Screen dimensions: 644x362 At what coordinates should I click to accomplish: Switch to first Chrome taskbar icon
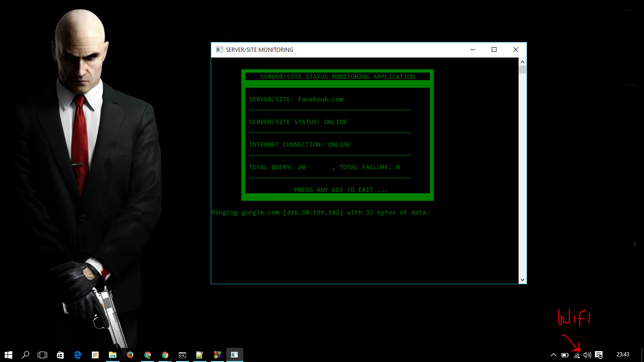coord(148,355)
